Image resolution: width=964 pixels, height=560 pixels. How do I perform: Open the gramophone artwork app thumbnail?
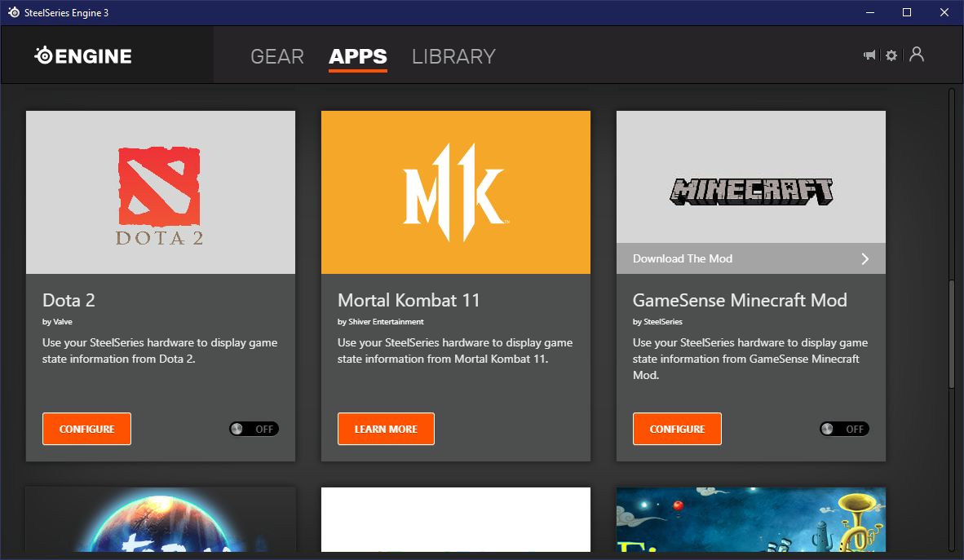[750, 519]
